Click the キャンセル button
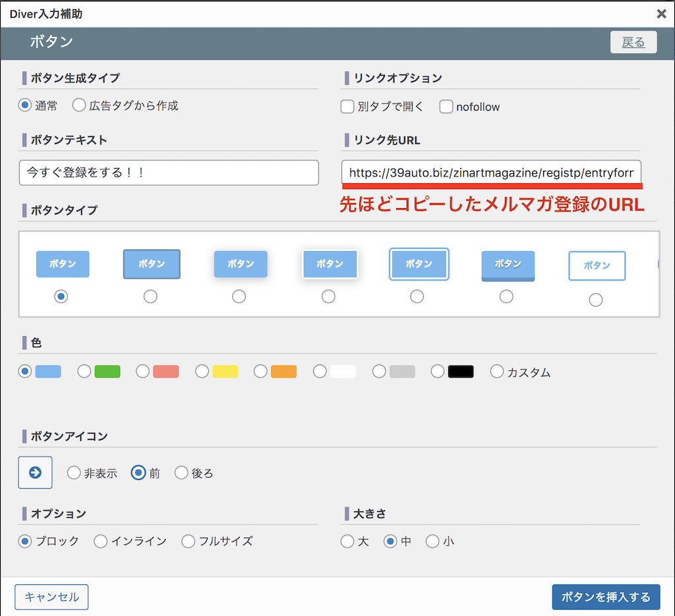This screenshot has width=675, height=616. [x=51, y=597]
